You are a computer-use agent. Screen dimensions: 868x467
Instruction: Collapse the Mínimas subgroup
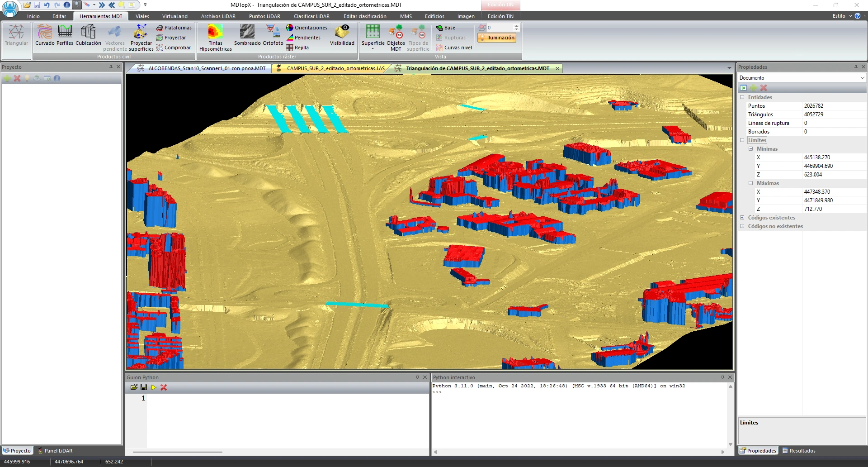tap(750, 149)
